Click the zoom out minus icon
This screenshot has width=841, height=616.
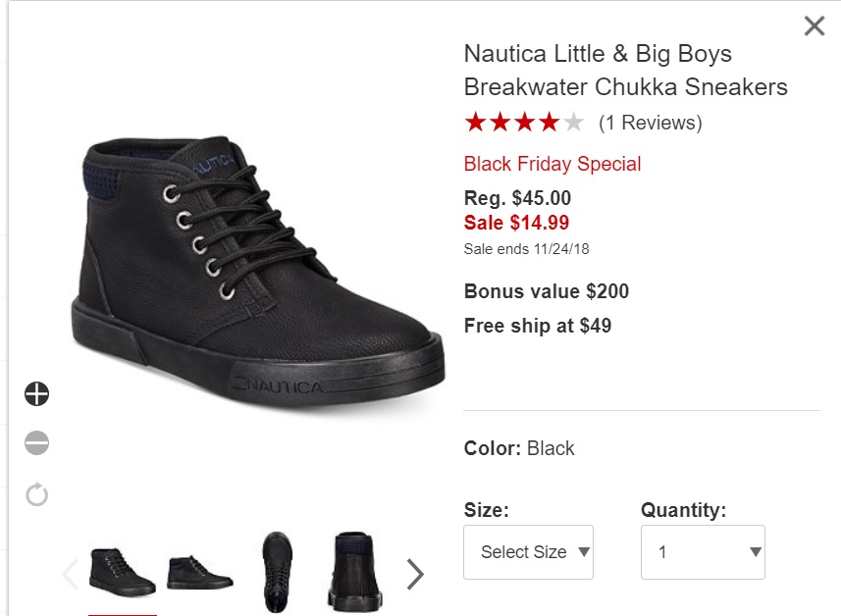point(36,442)
